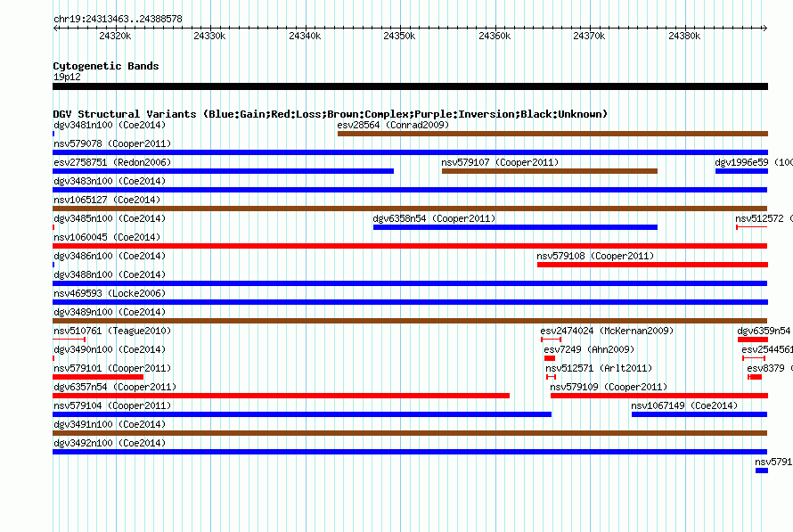Viewport: 793px width, 532px height.
Task: Open the dgv6357n54 (Cooper2011) label
Action: [115, 387]
